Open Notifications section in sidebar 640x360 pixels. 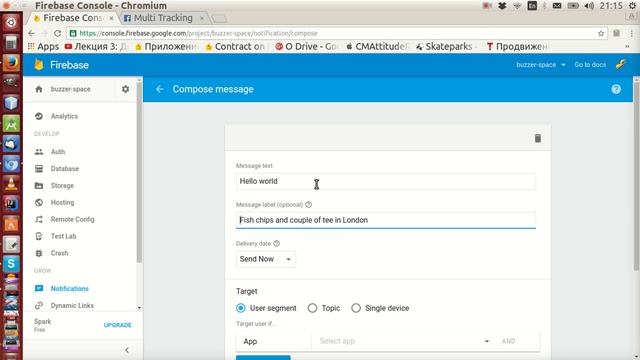tap(69, 289)
